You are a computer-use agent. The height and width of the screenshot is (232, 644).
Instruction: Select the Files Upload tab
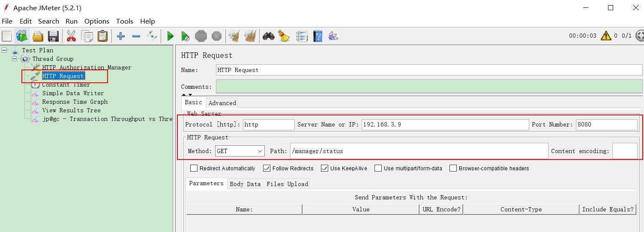[287, 184]
